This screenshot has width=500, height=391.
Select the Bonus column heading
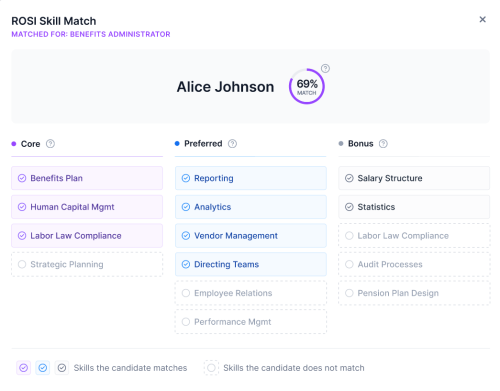(361, 144)
